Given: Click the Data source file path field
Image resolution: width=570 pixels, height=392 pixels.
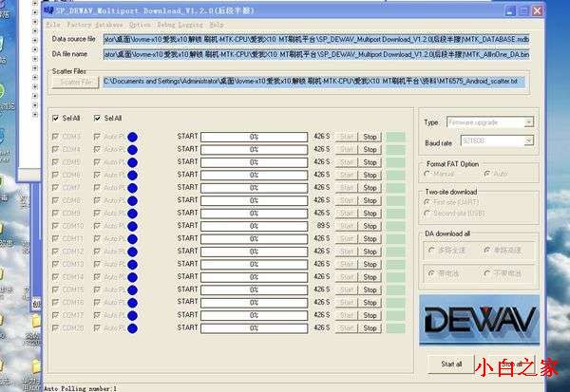Looking at the screenshot, I should click(x=316, y=39).
